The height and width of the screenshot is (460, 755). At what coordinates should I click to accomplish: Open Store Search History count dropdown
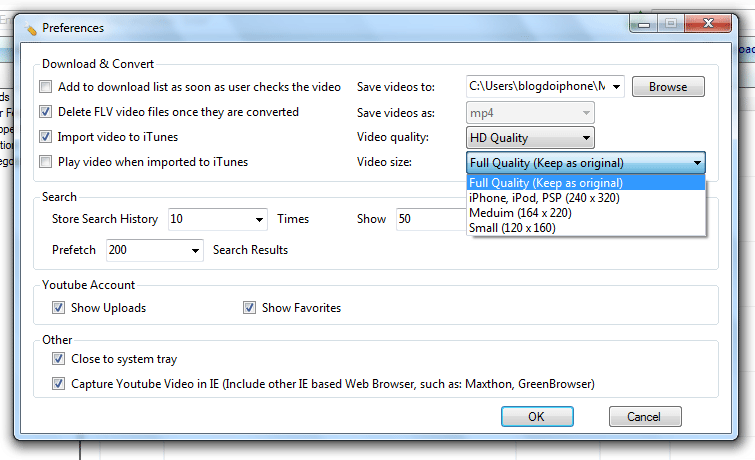click(x=259, y=219)
